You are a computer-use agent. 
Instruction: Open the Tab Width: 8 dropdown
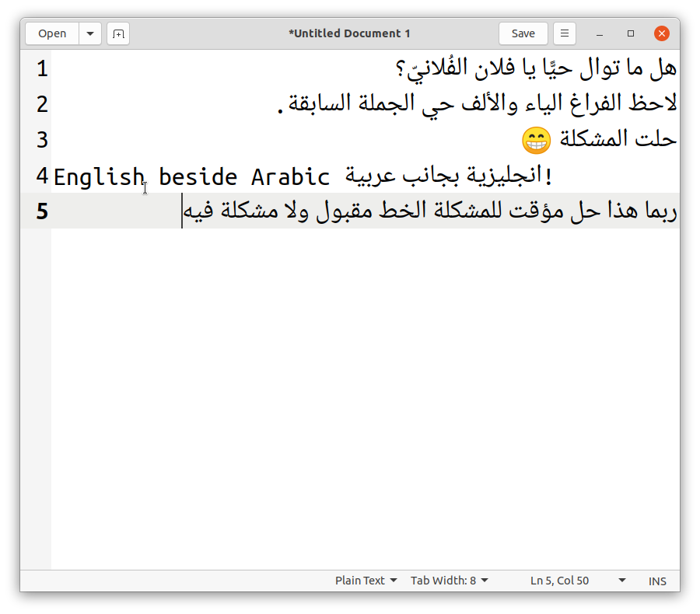pyautogui.click(x=450, y=581)
